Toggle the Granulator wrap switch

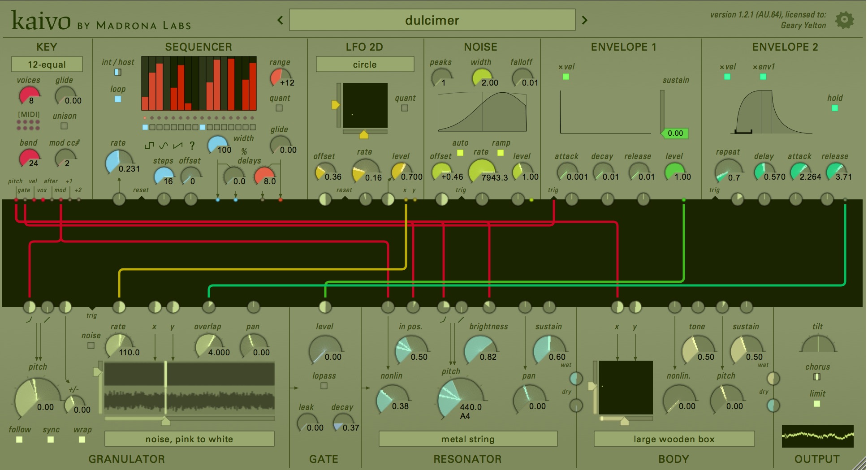(82, 440)
